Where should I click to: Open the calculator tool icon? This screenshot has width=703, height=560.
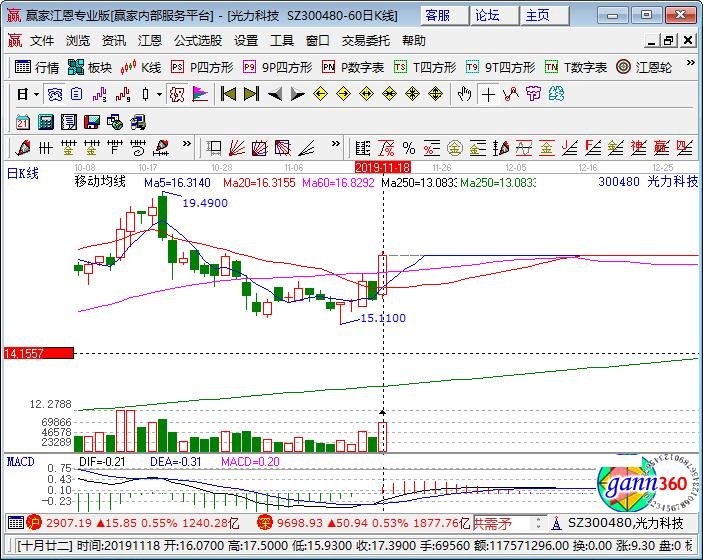click(x=46, y=122)
